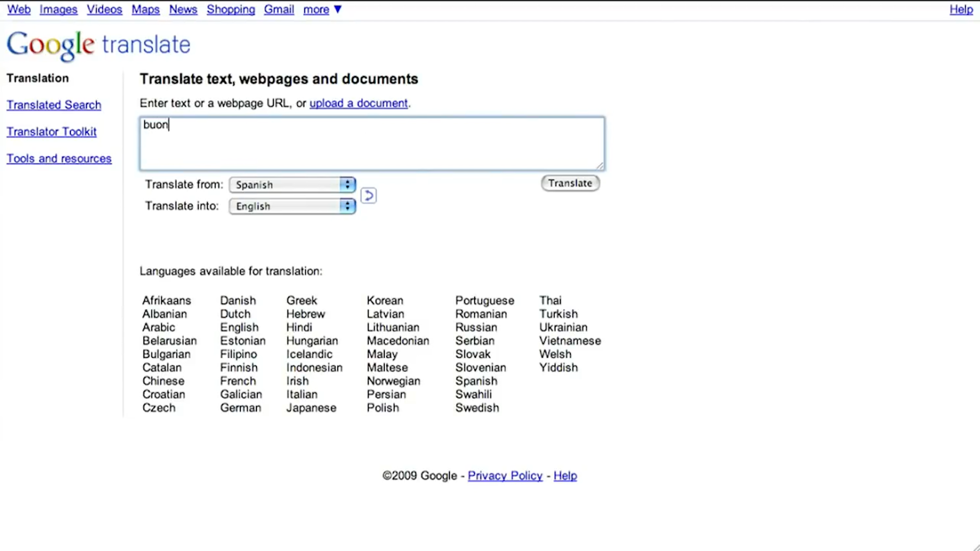Click Danish in the languages list
The image size is (980, 551).
pos(238,300)
